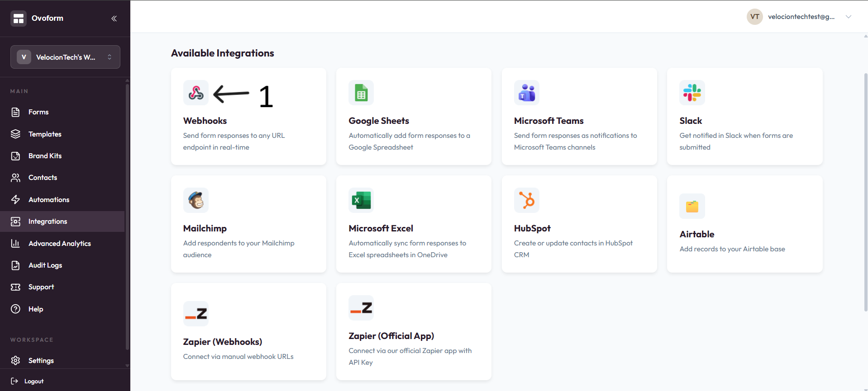Choose HubSpot integration title
868x391 pixels.
pyautogui.click(x=532, y=228)
